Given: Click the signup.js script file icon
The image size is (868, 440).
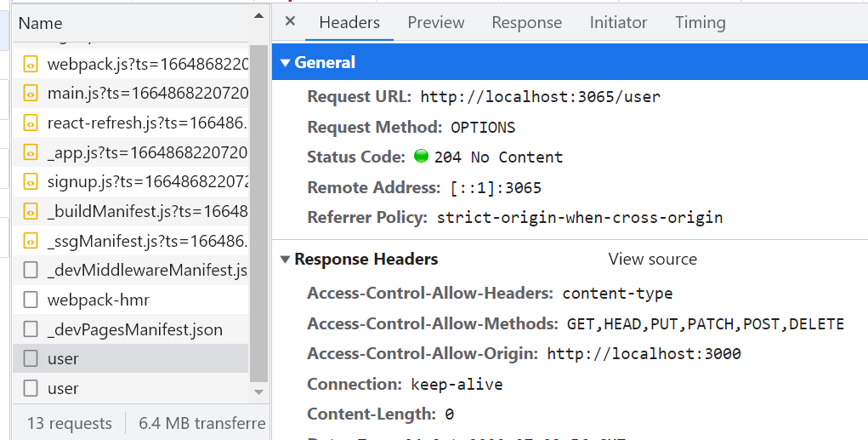Looking at the screenshot, I should [x=31, y=181].
